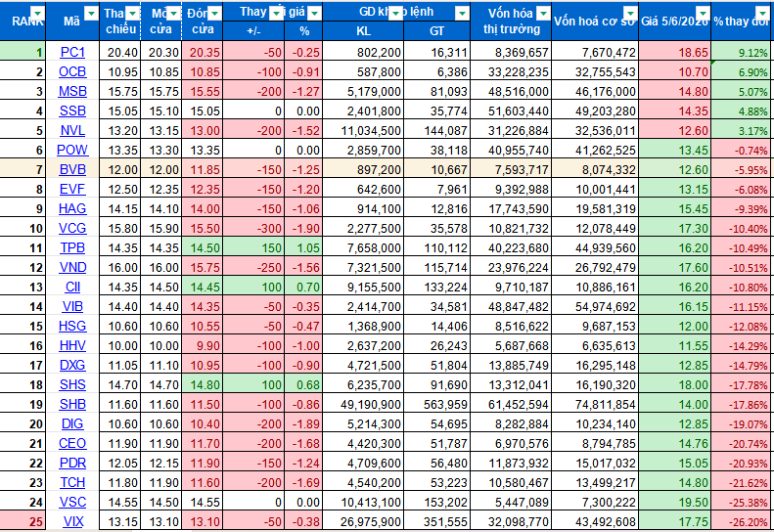Open the VSC ticker link
Screen dimensions: 774x532
click(72, 502)
